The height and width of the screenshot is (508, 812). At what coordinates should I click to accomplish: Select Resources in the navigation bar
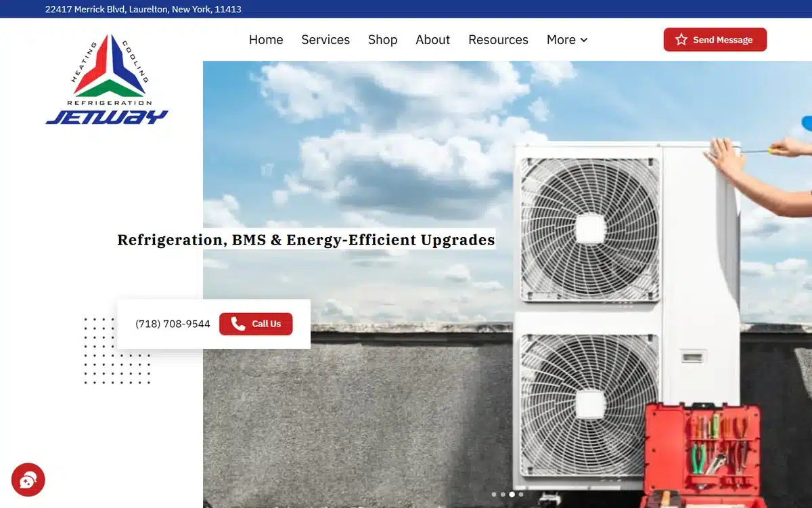tap(498, 39)
